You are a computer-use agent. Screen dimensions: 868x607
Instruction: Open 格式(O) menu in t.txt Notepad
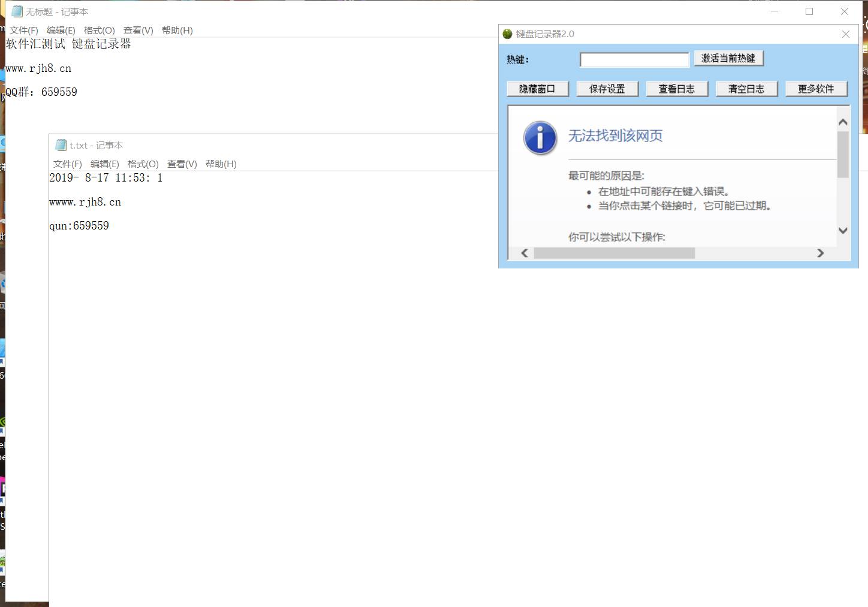click(x=143, y=164)
